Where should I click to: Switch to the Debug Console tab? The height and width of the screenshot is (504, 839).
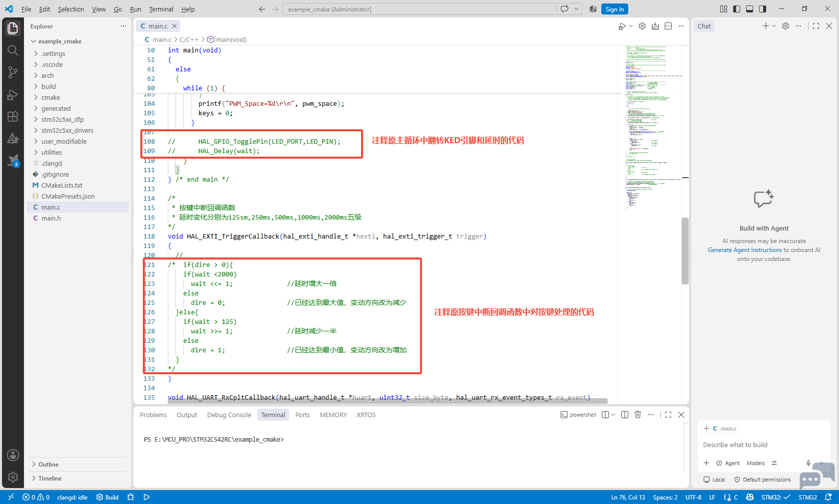pyautogui.click(x=229, y=415)
